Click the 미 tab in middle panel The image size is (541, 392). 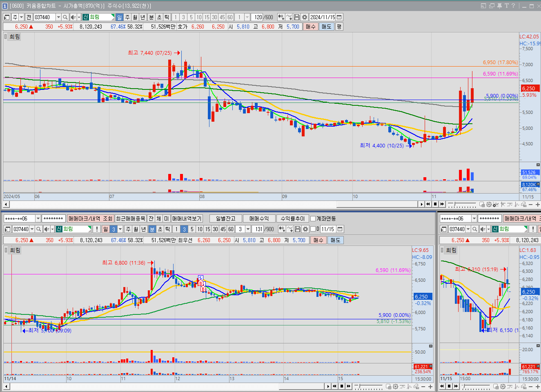167,218
